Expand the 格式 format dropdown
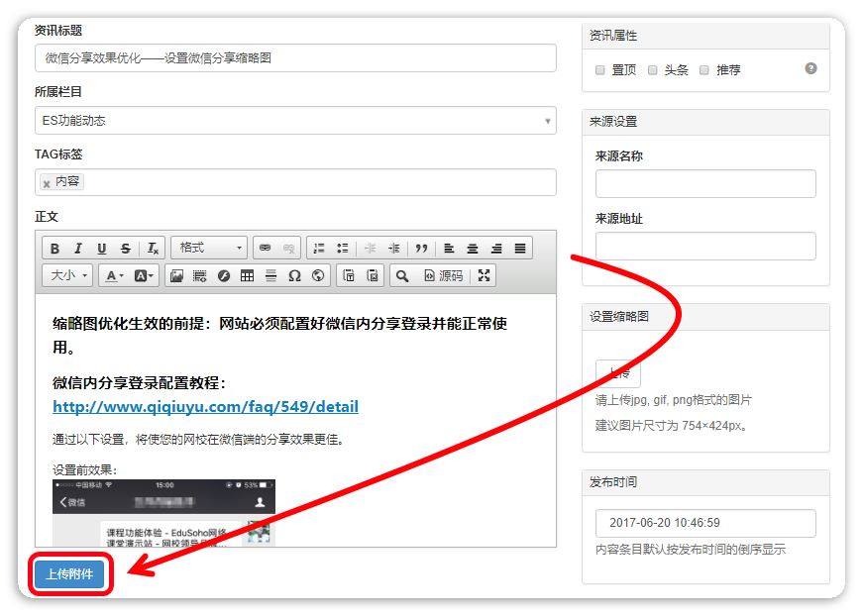This screenshot has width=863, height=616. coord(209,249)
